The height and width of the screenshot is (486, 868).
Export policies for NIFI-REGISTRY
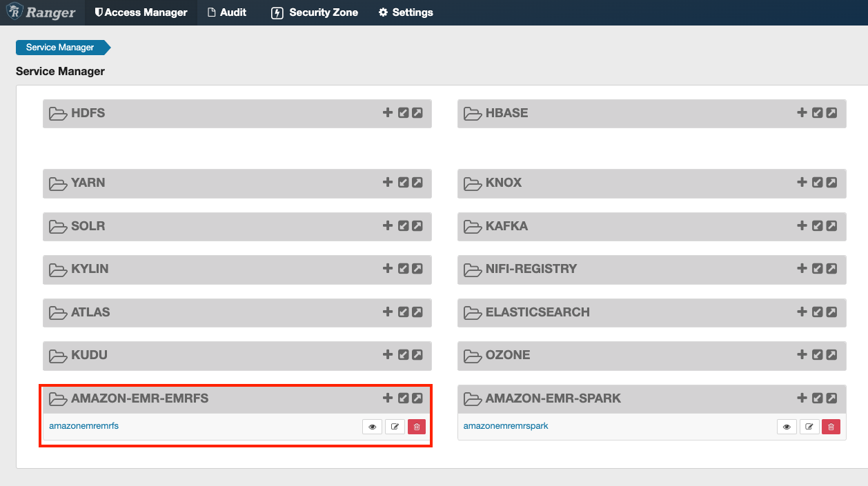point(831,268)
